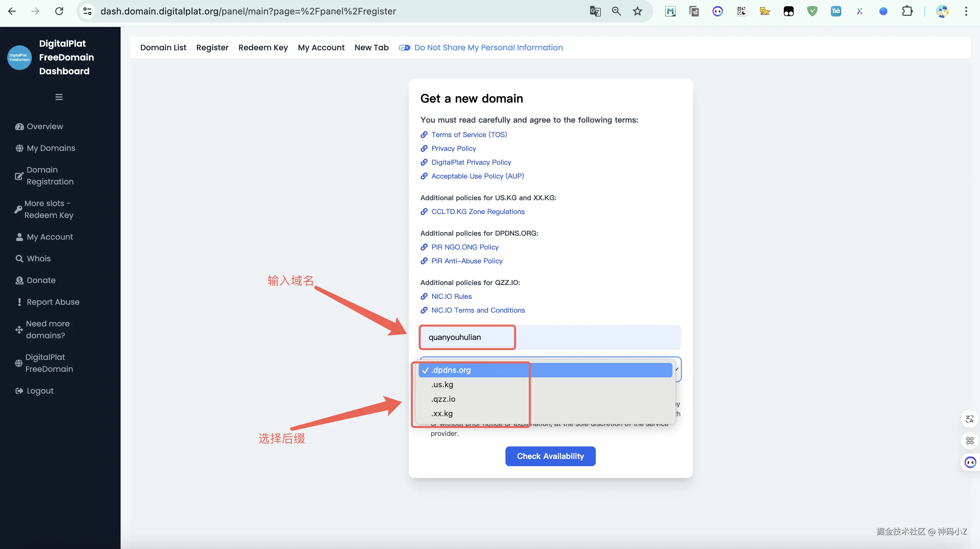The height and width of the screenshot is (549, 980).
Task: Toggle the sidebar hamburger menu icon
Action: click(x=58, y=97)
